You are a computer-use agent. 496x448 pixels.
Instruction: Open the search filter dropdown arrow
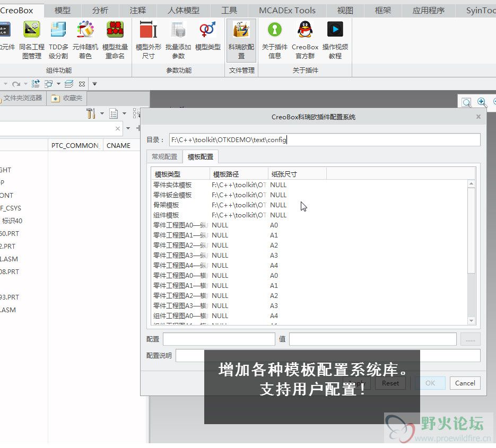tap(128, 128)
